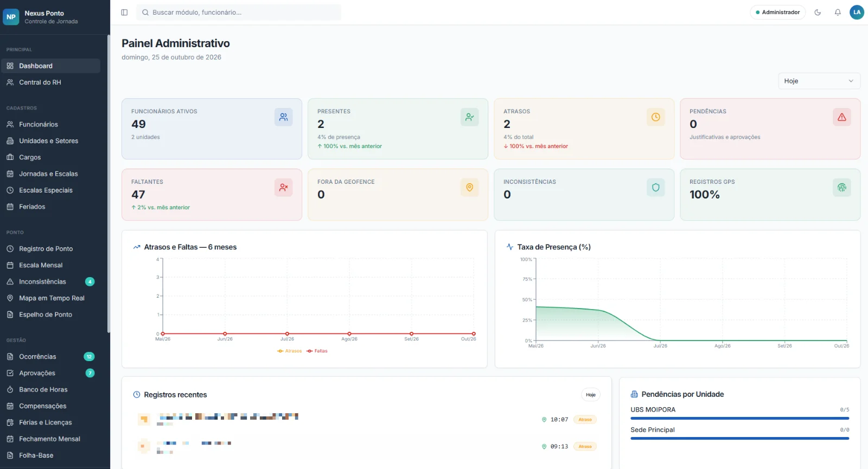The width and height of the screenshot is (868, 469).
Task: Click the Out/26 point on Atrasos chart
Action: click(x=474, y=334)
